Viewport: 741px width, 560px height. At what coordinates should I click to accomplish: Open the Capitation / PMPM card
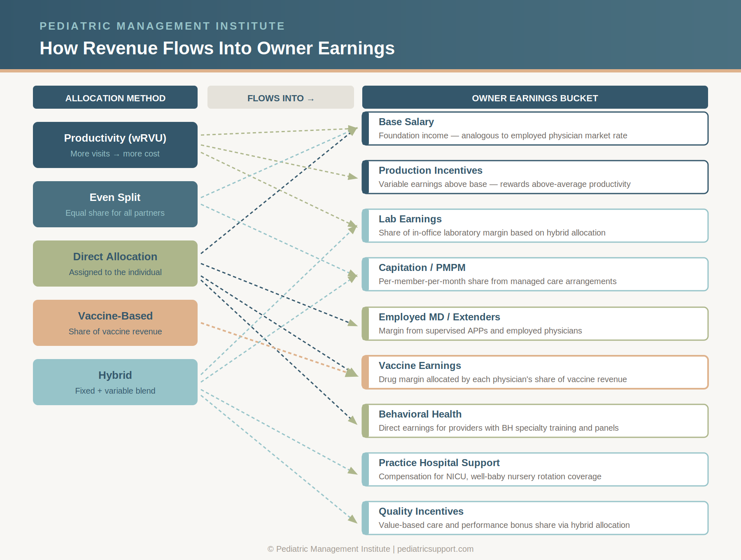[x=535, y=274]
